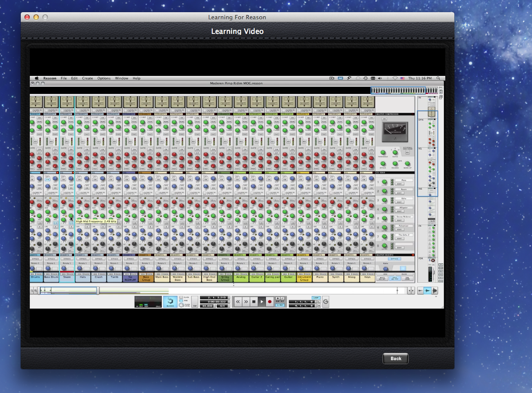
Task: Toggle Bypass on the Snare inserts
Action: [x=67, y=259]
